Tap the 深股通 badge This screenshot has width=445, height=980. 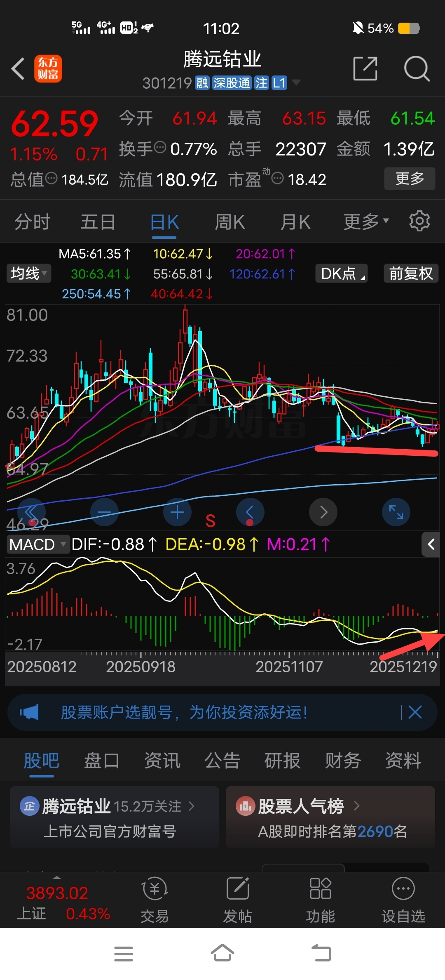point(232,83)
